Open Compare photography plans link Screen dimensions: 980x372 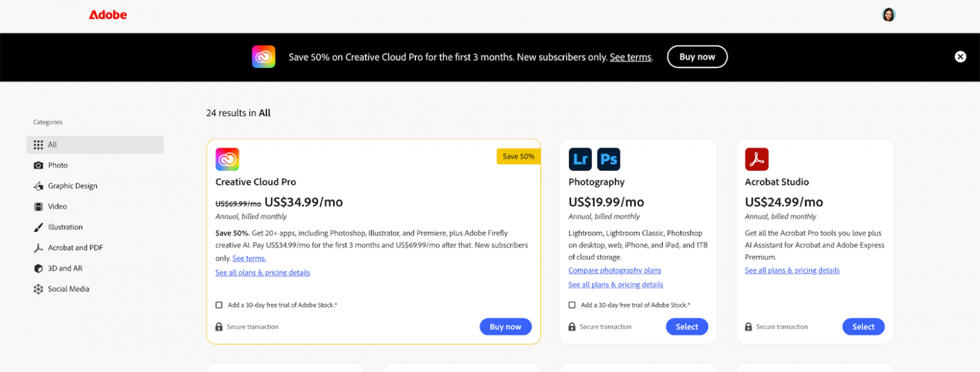coord(614,270)
